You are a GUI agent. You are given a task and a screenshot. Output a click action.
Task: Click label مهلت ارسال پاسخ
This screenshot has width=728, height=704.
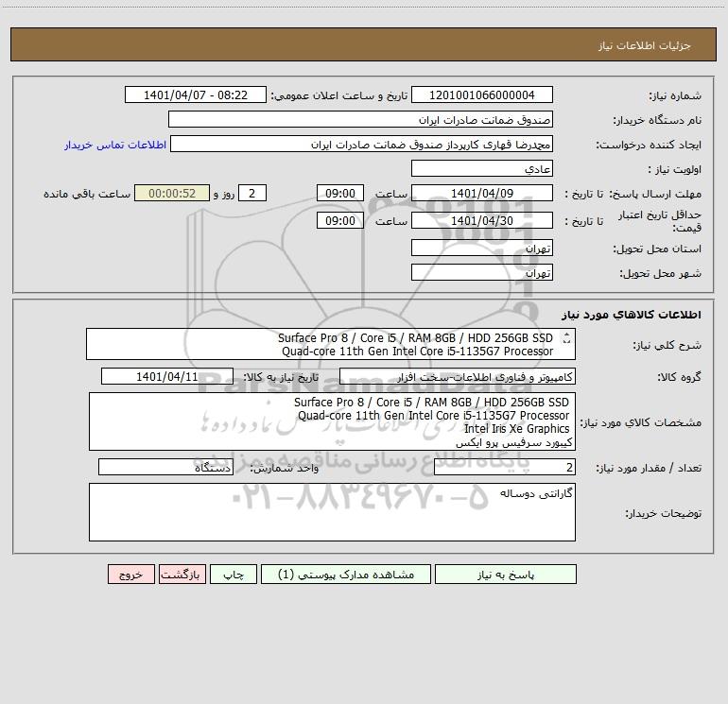tap(655, 194)
